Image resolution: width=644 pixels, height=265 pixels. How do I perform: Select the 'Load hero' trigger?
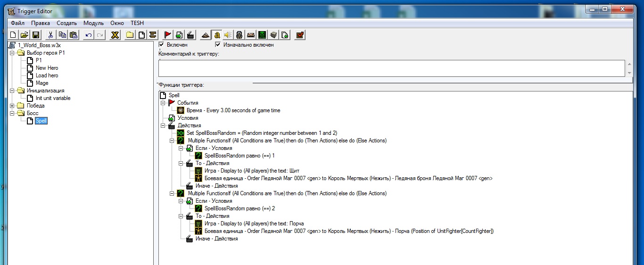pos(47,75)
